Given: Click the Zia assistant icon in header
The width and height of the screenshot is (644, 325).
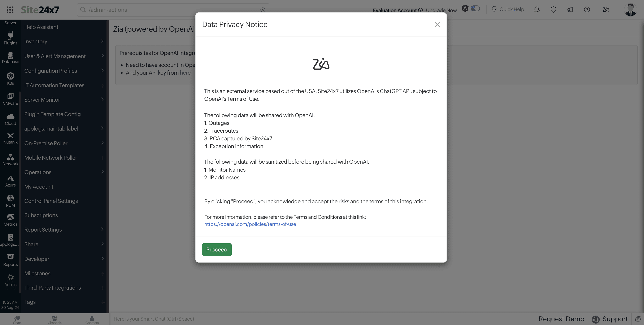Looking at the screenshot, I should [x=606, y=9].
